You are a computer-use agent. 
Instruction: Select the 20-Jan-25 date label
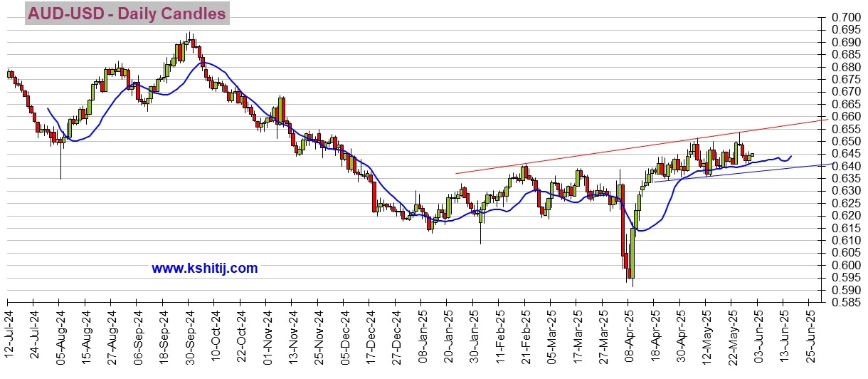[448, 334]
